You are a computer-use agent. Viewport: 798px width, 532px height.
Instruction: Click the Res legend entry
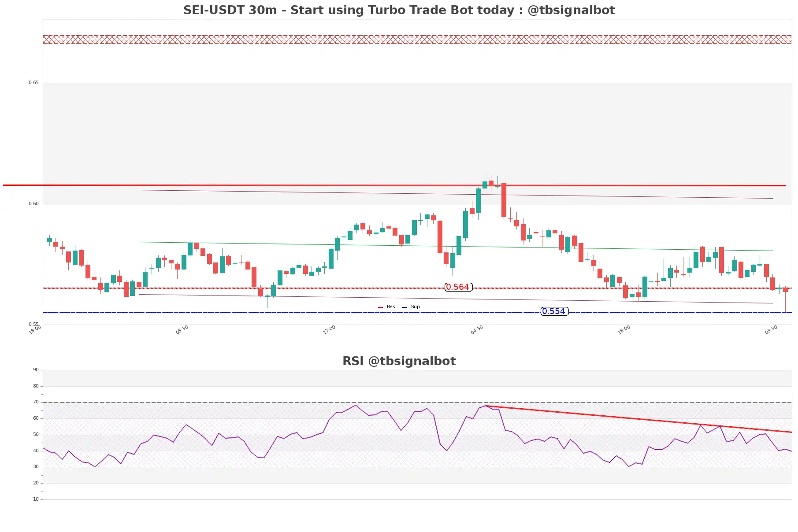tap(387, 307)
